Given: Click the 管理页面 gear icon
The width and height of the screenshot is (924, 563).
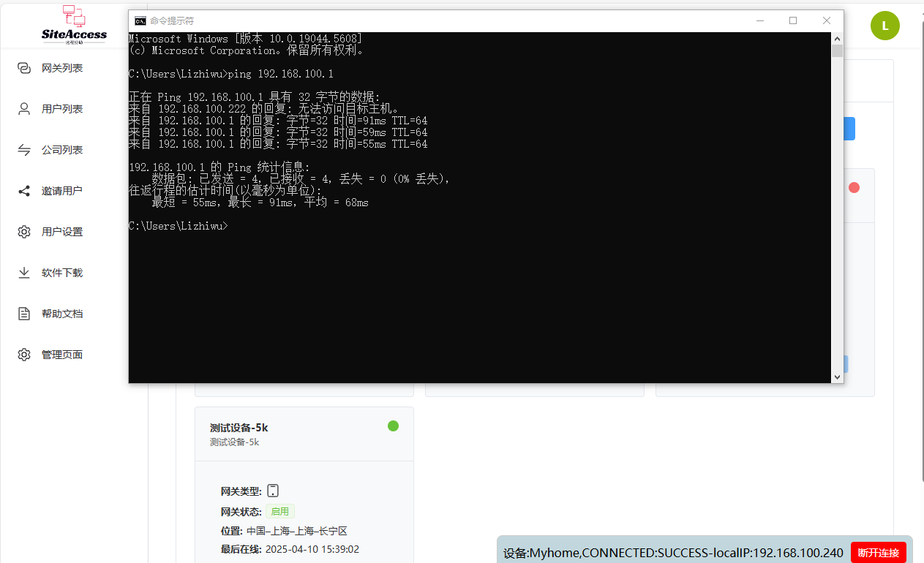Looking at the screenshot, I should point(24,355).
